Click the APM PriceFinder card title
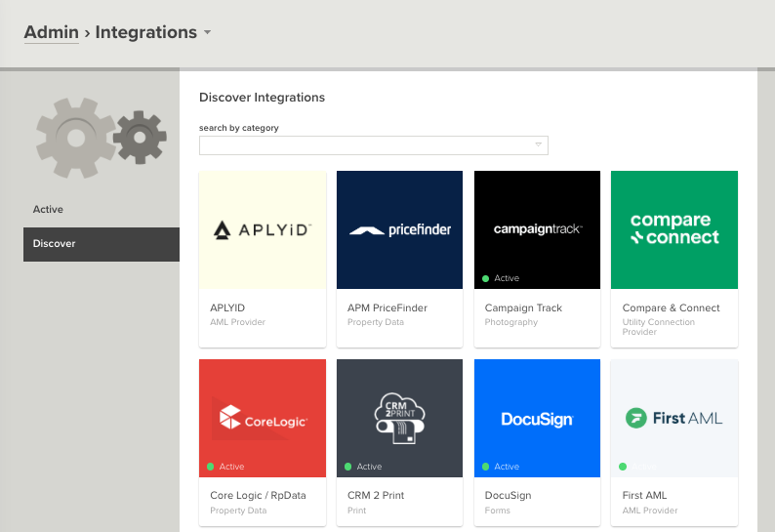775x532 pixels. click(x=387, y=307)
